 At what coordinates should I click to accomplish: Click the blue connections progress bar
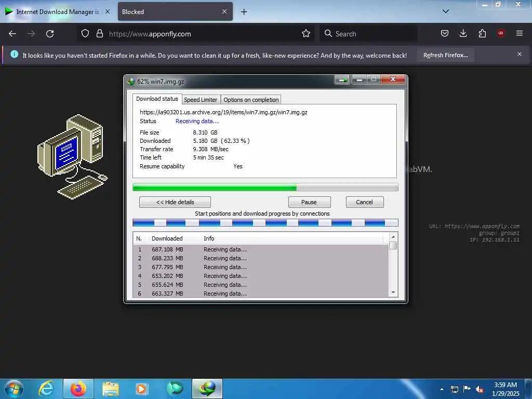(x=265, y=222)
